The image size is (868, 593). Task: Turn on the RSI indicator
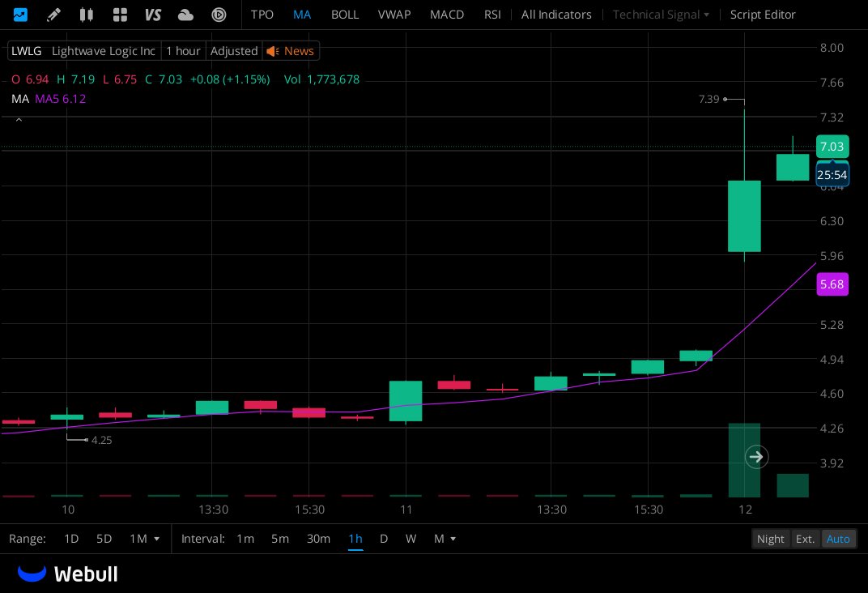tap(492, 15)
